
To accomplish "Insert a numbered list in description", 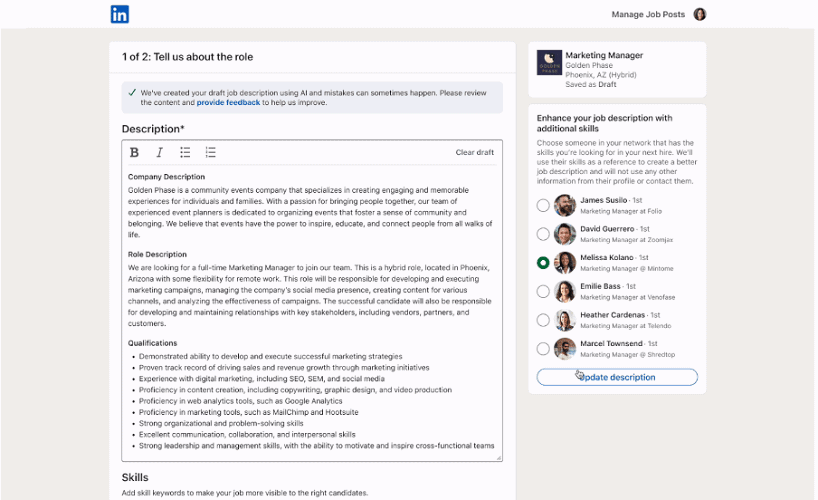I will pyautogui.click(x=210, y=152).
